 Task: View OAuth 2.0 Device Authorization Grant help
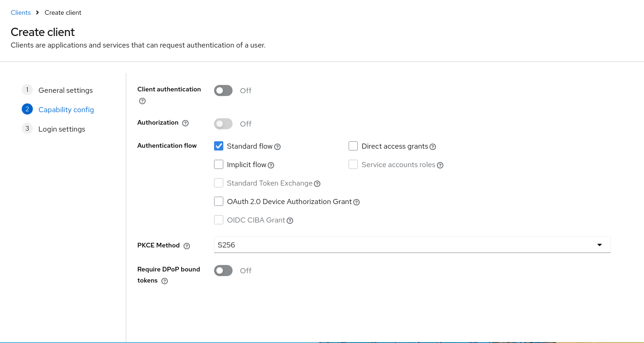(356, 202)
